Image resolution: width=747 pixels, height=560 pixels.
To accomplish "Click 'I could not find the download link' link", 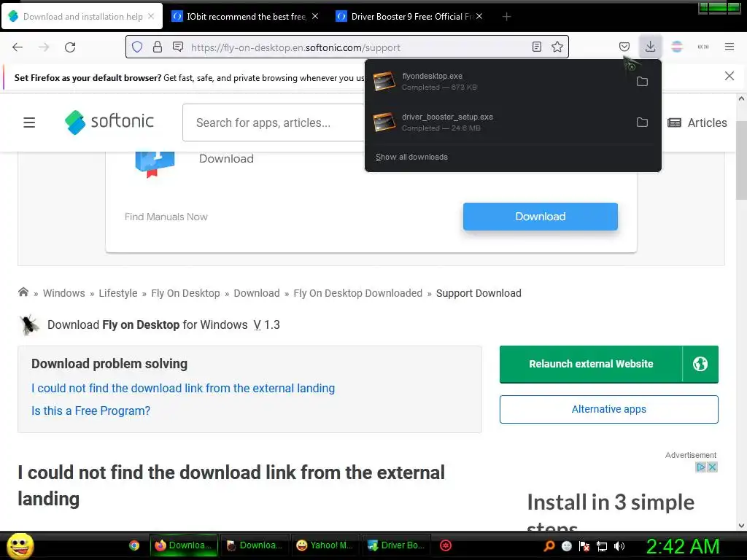I will [183, 389].
